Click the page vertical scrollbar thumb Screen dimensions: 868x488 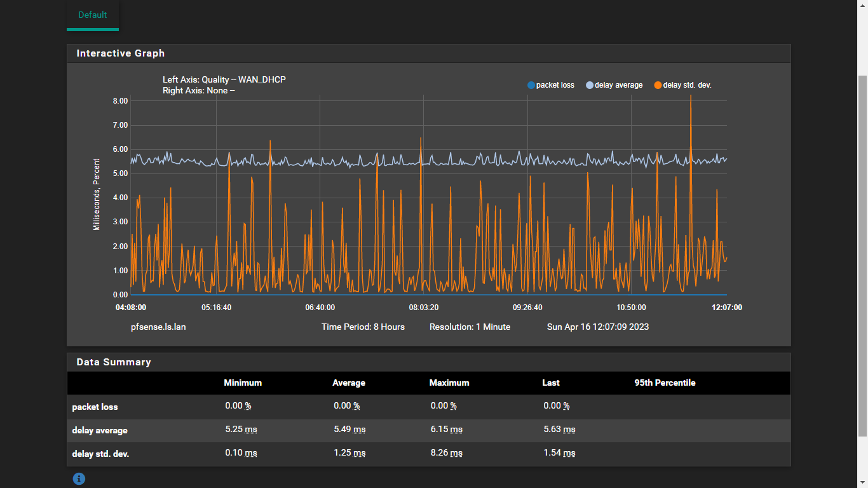[862, 255]
